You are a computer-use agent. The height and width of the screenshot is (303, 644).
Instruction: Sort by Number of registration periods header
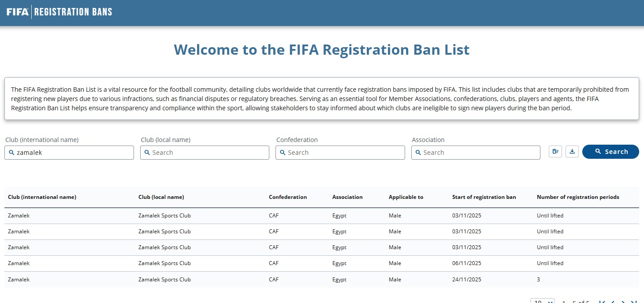coord(577,197)
